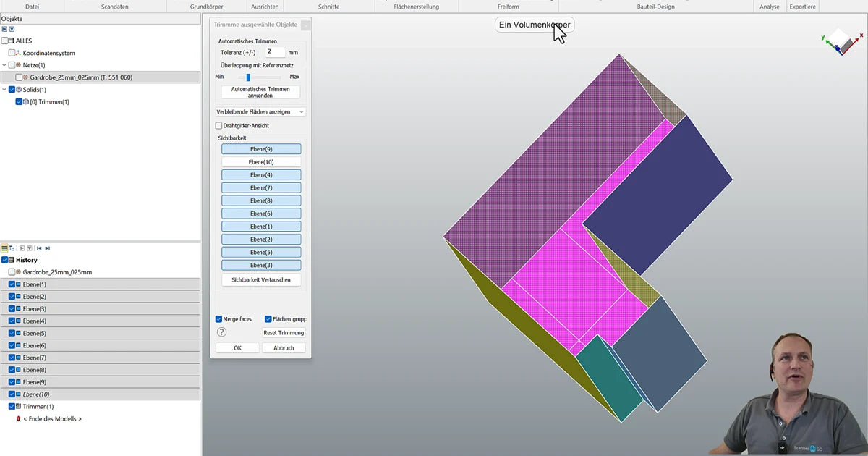The height and width of the screenshot is (456, 868).
Task: Toggle Ebene(10) visibility button in dialog
Action: coord(261,162)
